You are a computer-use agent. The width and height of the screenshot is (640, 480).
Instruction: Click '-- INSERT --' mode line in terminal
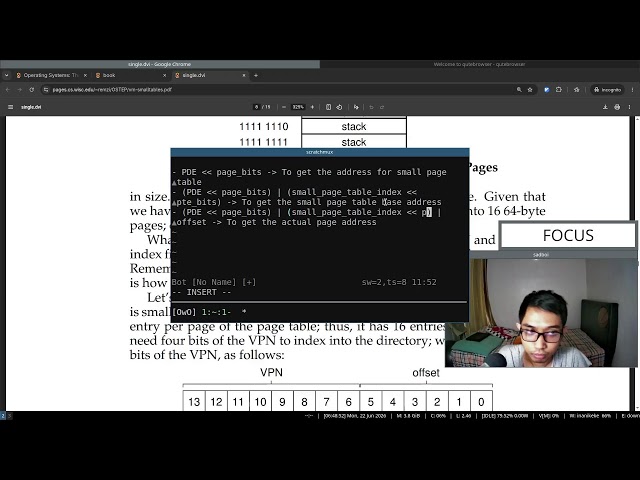click(x=202, y=292)
